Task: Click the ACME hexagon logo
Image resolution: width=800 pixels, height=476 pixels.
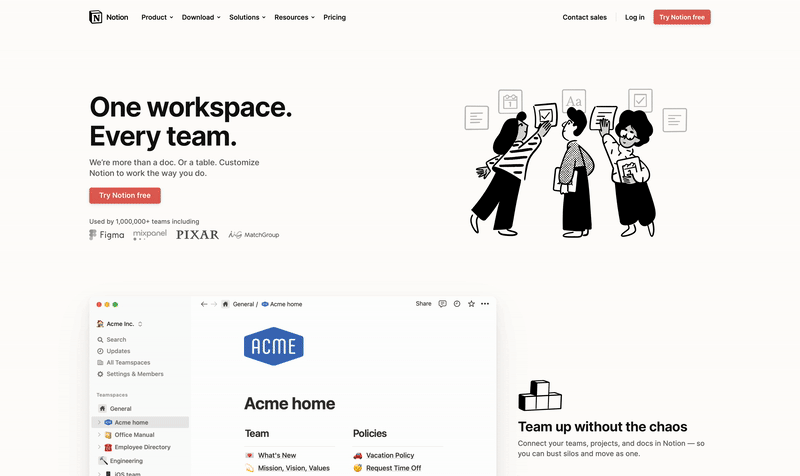Action: point(274,346)
